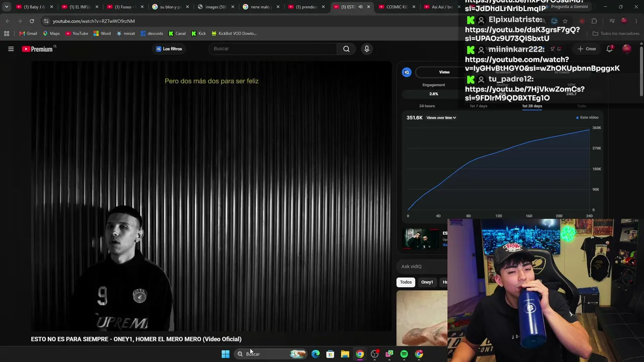Open the Word bookmark
The height and width of the screenshot is (362, 644).
click(x=102, y=34)
